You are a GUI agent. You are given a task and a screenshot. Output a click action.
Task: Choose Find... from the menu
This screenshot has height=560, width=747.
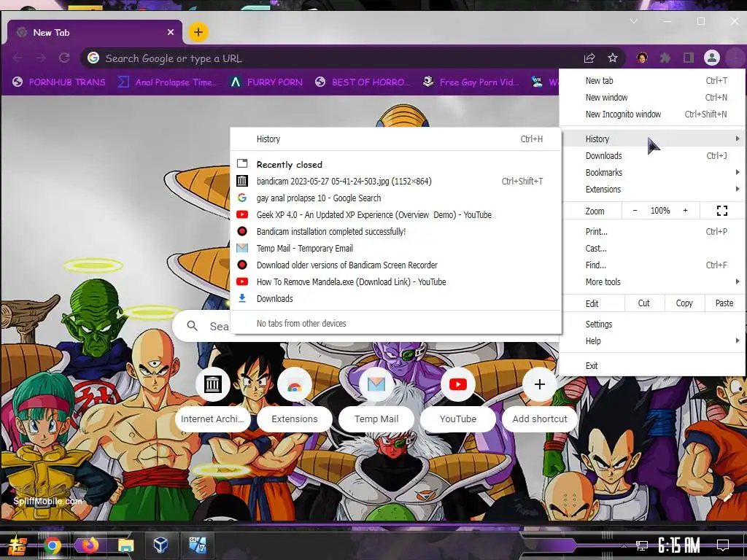(651, 265)
